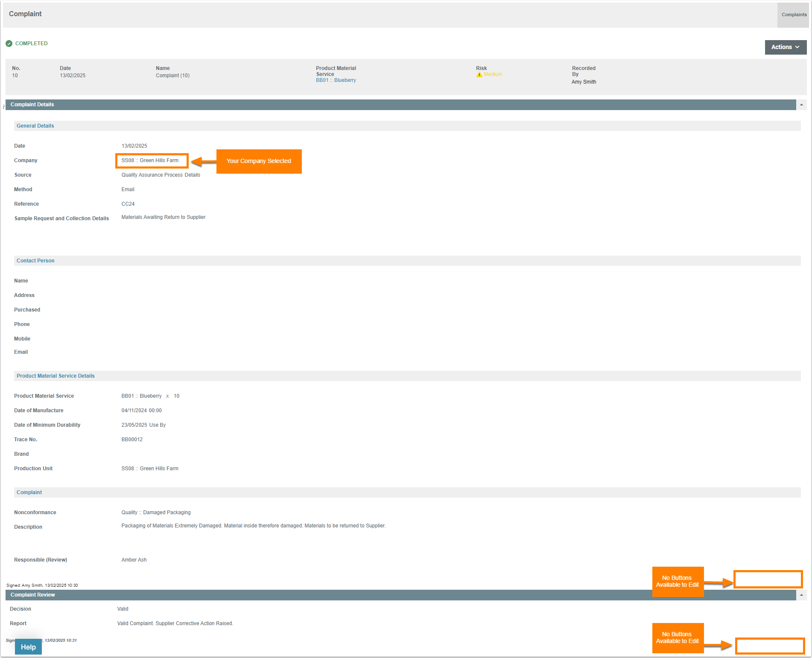Click the SS08 :: Green Hills Farm company field
The height and width of the screenshot is (658, 812).
[150, 160]
